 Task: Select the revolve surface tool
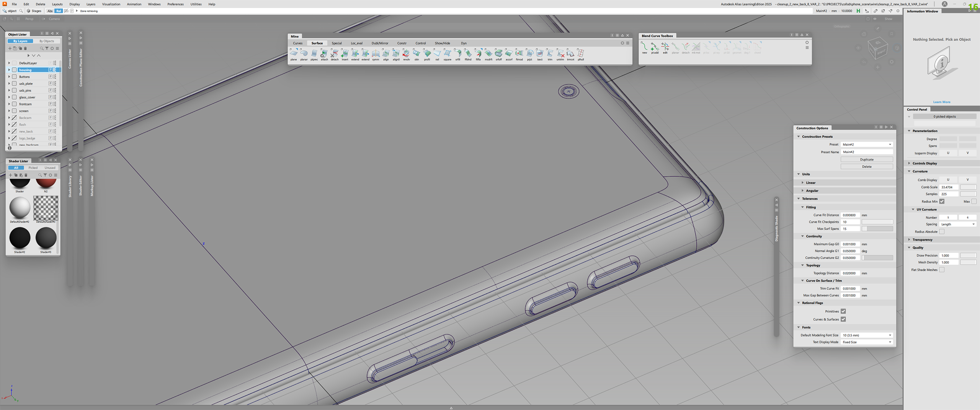pyautogui.click(x=406, y=54)
